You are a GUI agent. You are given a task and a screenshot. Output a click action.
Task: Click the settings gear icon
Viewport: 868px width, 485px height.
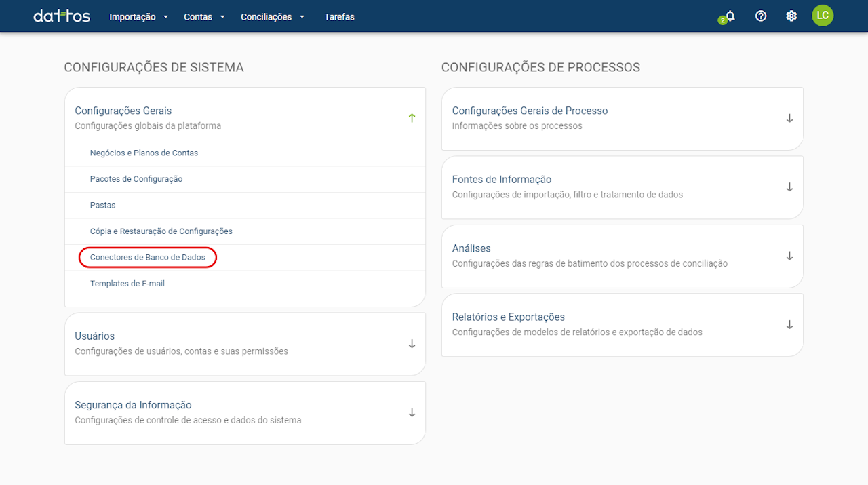coord(791,16)
